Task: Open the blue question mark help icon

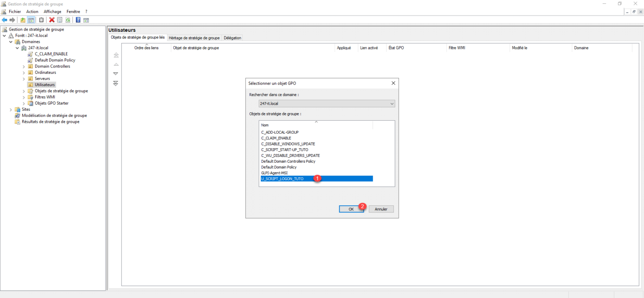Action: pos(78,20)
